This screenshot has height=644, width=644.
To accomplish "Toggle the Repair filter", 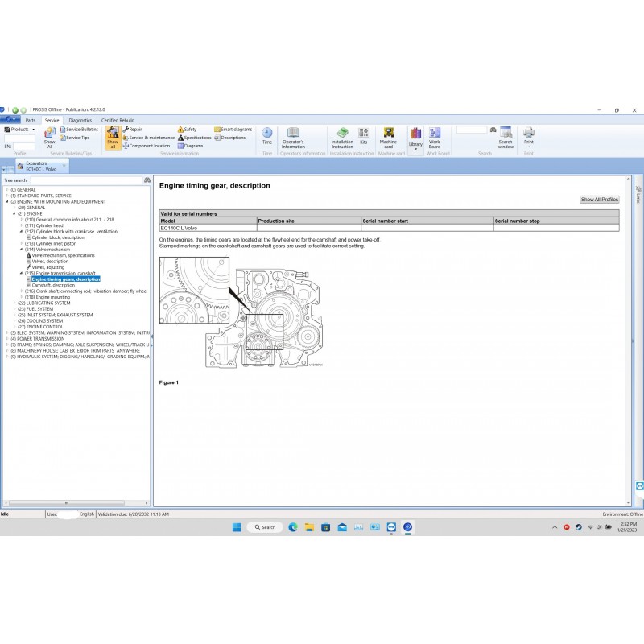I will pyautogui.click(x=132, y=129).
